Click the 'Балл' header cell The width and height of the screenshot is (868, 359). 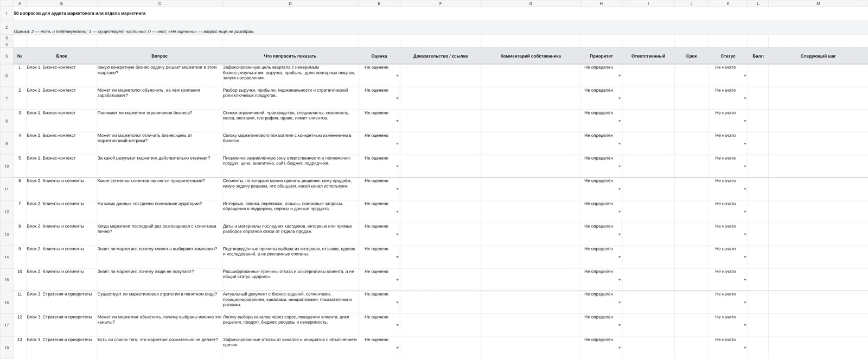[758, 56]
